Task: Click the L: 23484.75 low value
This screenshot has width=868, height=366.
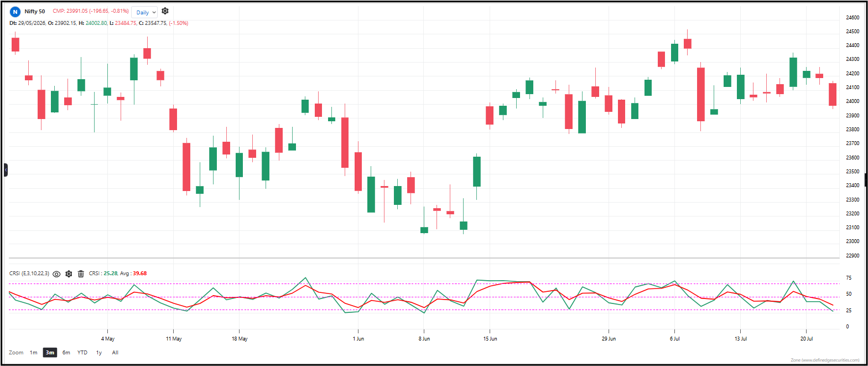Action: pyautogui.click(x=123, y=23)
